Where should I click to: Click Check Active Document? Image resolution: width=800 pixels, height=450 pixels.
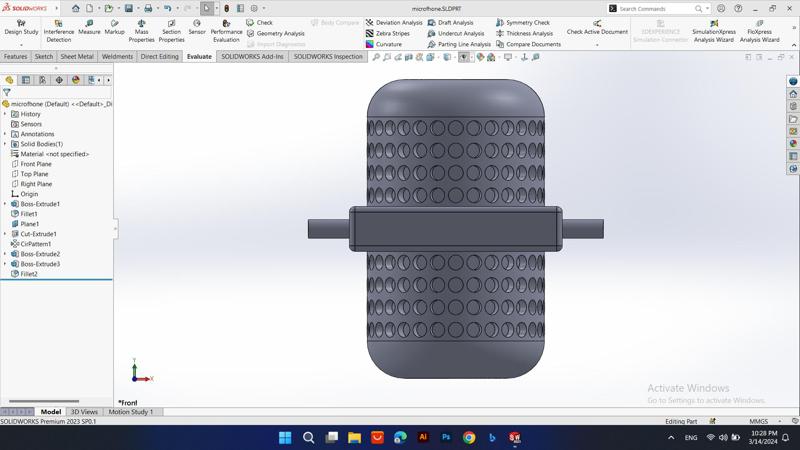click(x=597, y=28)
